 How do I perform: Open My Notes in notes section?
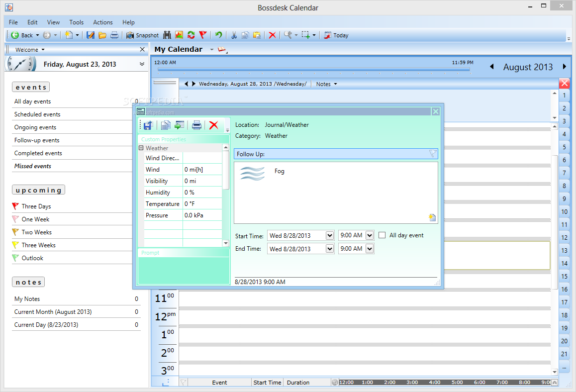click(x=27, y=299)
